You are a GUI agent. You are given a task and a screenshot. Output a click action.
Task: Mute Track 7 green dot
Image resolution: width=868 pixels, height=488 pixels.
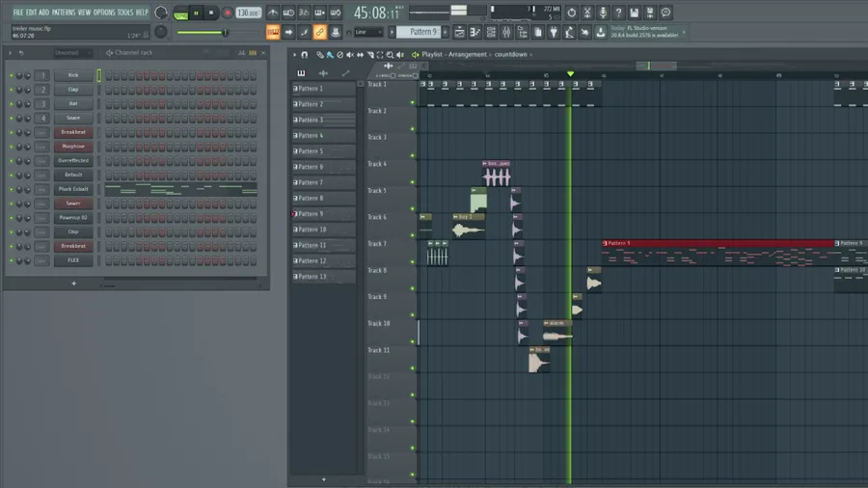point(413,261)
